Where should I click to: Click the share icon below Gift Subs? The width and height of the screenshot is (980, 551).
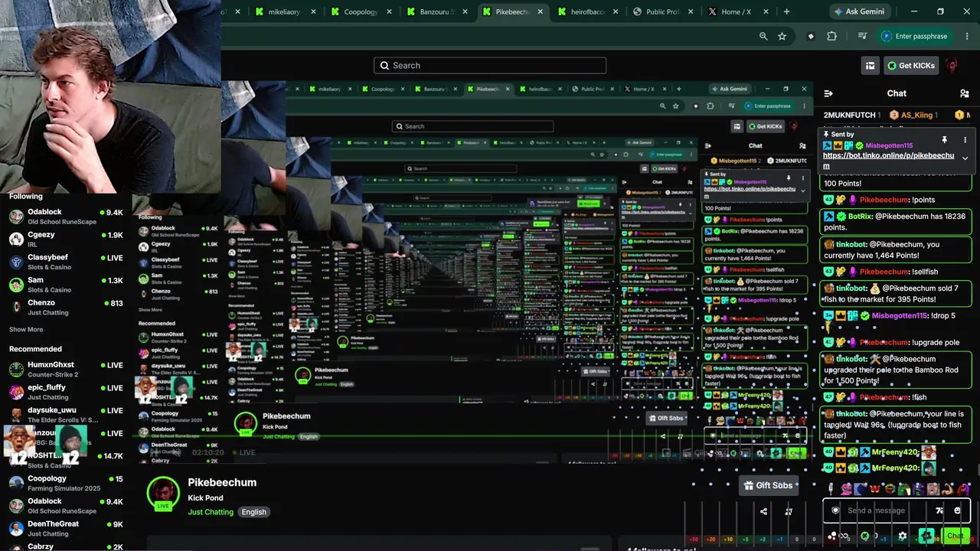tap(763, 511)
